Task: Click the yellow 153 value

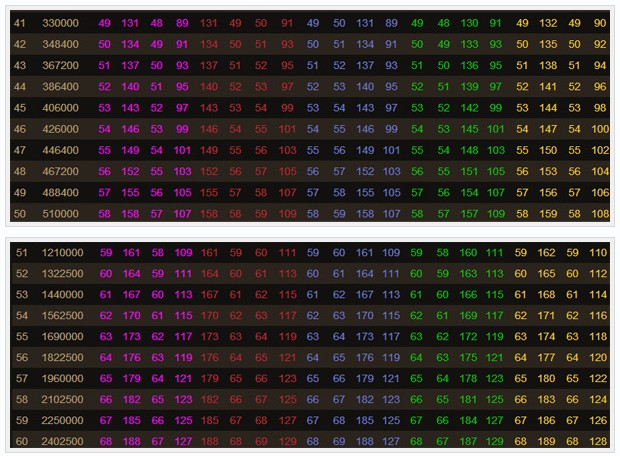Action: coord(548,172)
